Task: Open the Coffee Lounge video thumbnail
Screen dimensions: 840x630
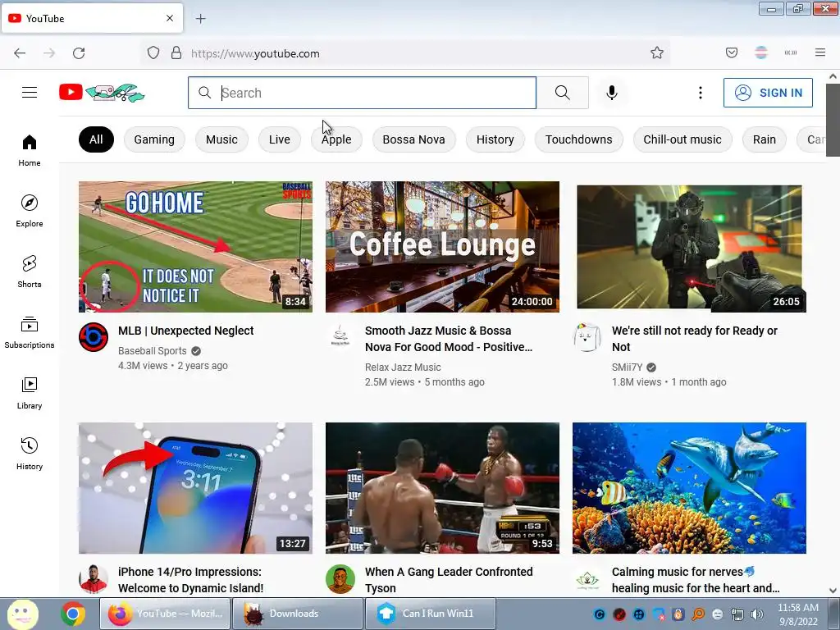Action: pos(442,247)
